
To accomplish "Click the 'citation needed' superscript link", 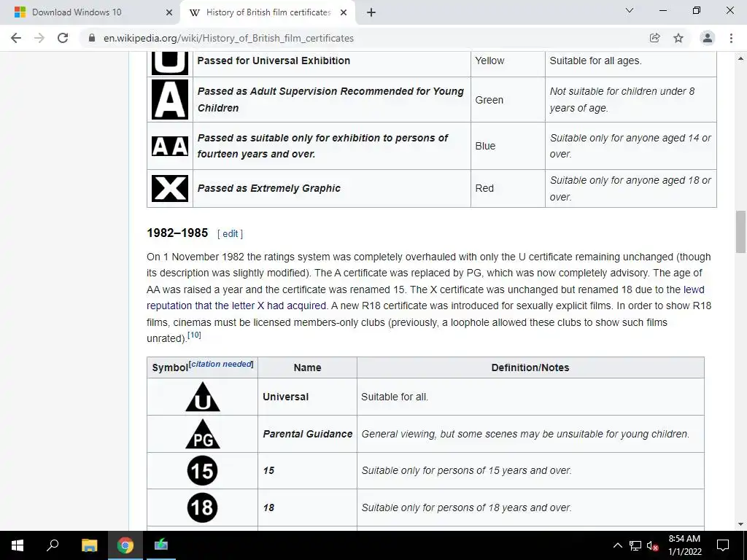I will 222,364.
